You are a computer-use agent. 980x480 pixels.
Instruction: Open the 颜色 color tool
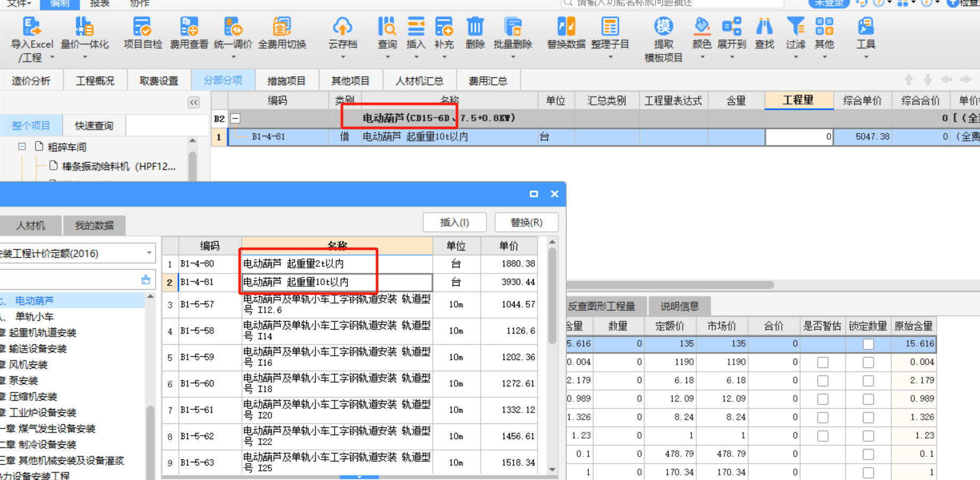pyautogui.click(x=702, y=26)
